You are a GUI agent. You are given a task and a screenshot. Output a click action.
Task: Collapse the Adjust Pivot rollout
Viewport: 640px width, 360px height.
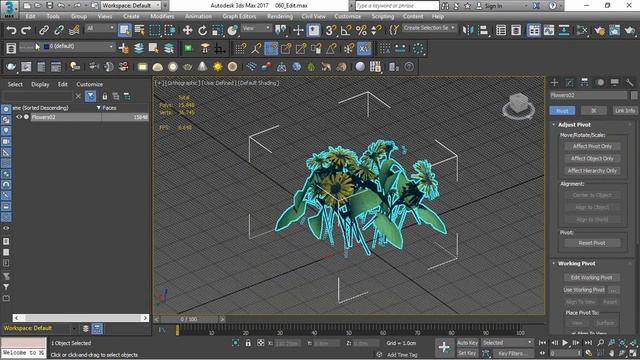(x=574, y=124)
